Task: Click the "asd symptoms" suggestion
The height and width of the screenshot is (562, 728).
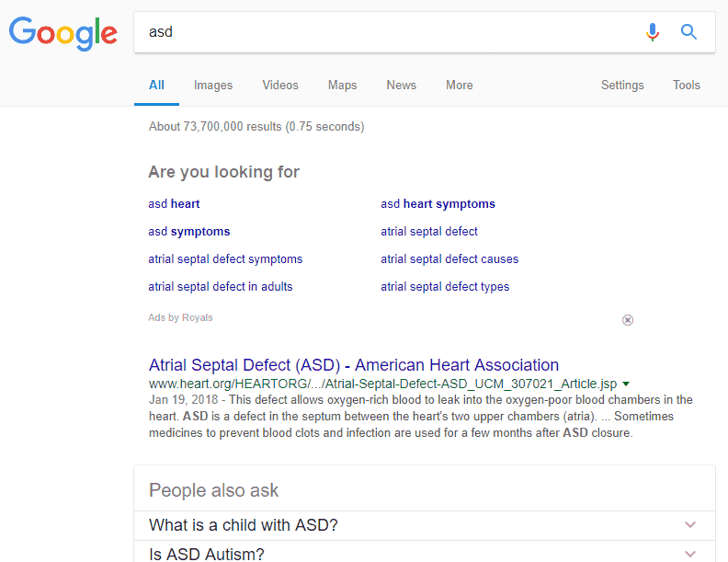Action: (189, 231)
